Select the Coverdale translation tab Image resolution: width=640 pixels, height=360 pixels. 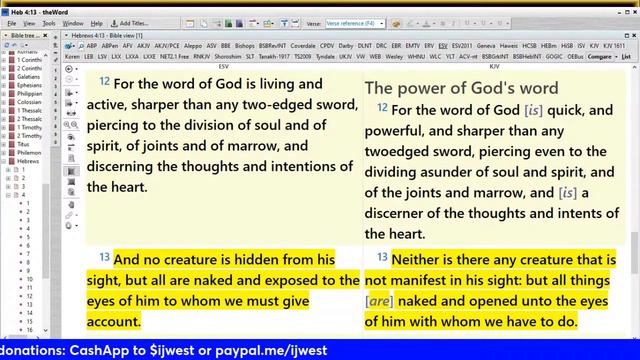[302, 46]
